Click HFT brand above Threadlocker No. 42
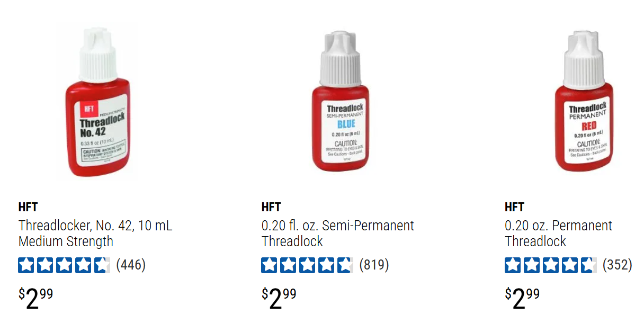644x332 pixels. (x=28, y=207)
